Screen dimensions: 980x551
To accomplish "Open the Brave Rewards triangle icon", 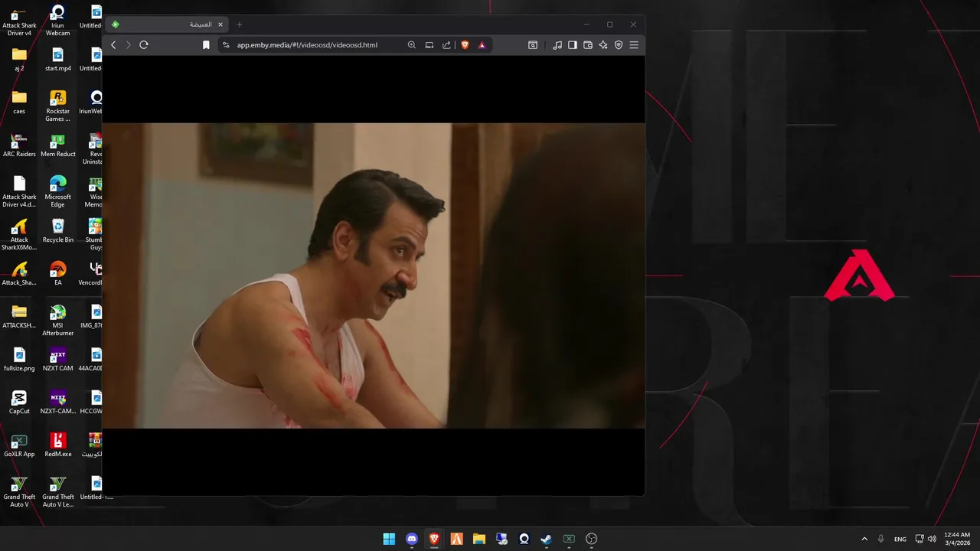I will click(482, 45).
